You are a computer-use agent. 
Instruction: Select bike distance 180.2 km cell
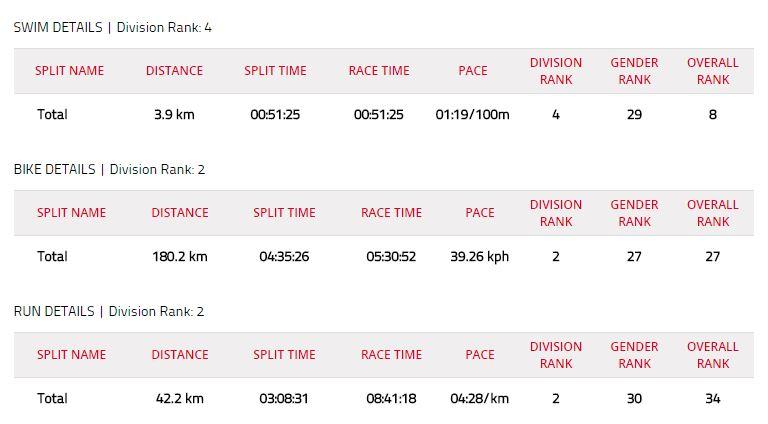click(x=180, y=257)
